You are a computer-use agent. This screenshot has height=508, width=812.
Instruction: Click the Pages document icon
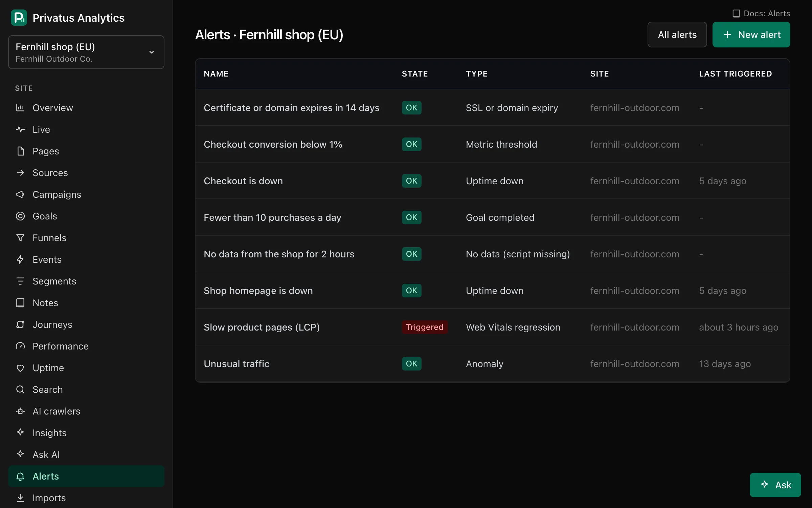tap(20, 151)
